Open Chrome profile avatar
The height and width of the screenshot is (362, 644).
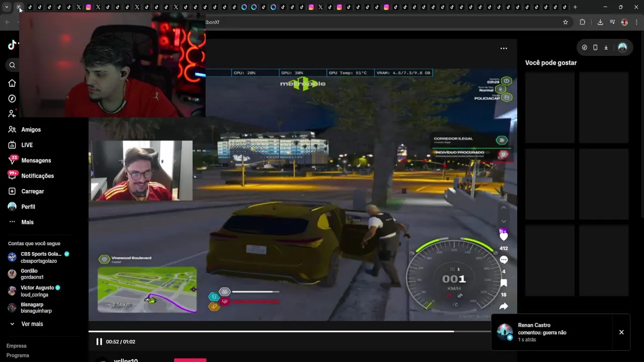click(624, 22)
